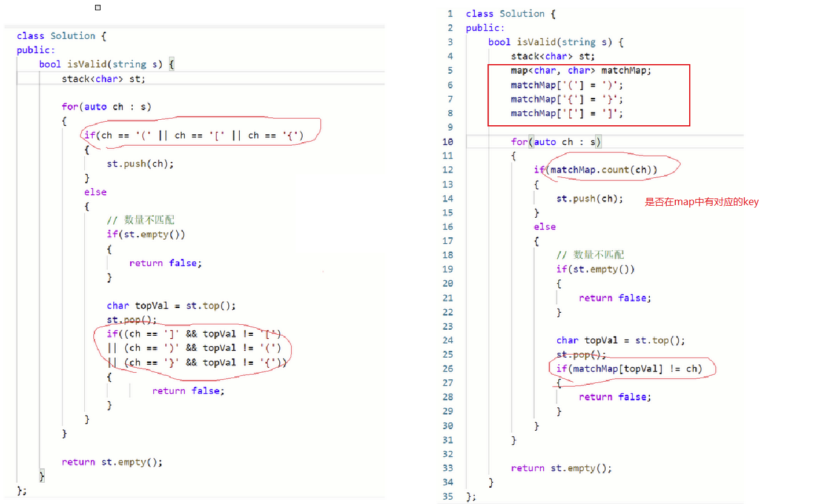Click 'map<char, char> matchMap;' declaration line
This screenshot has height=504, width=823.
tap(581, 70)
